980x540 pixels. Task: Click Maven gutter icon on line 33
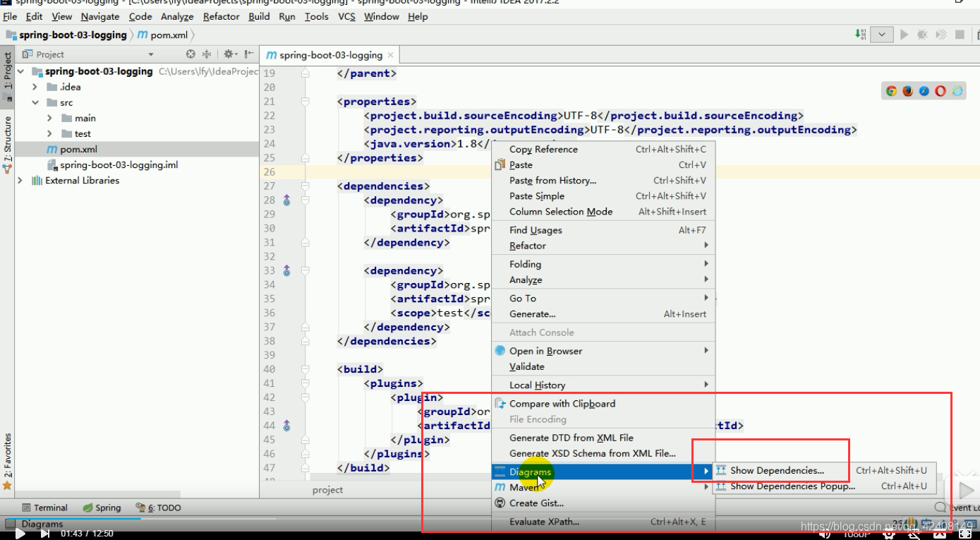click(x=286, y=270)
